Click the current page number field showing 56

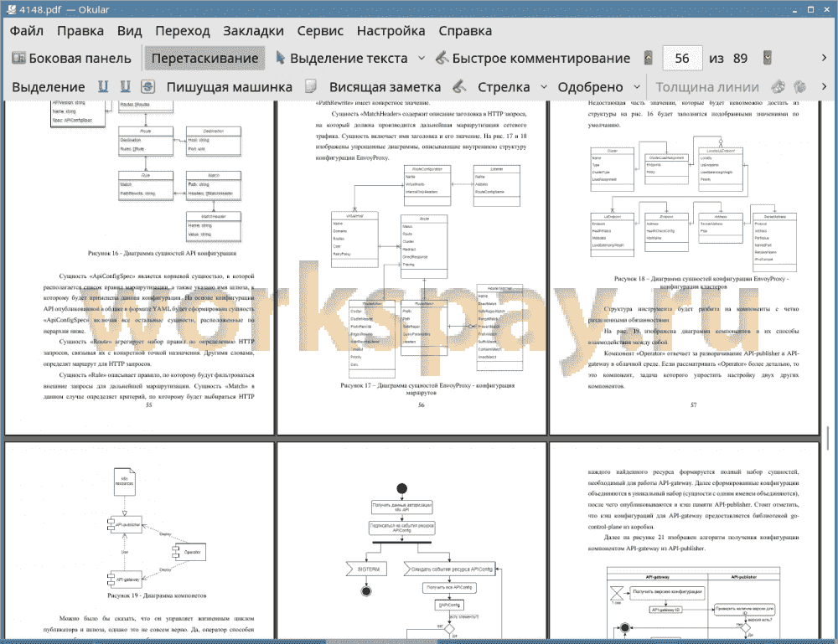click(682, 59)
